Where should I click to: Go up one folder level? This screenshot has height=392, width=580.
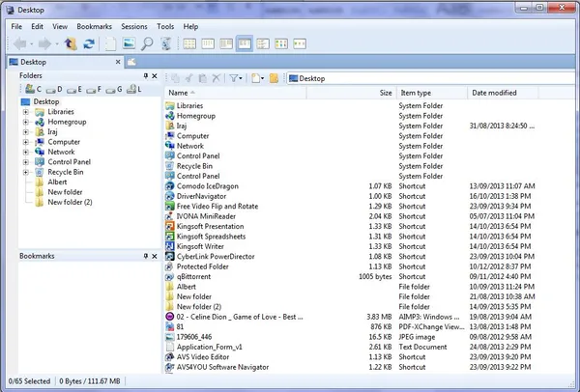point(71,44)
